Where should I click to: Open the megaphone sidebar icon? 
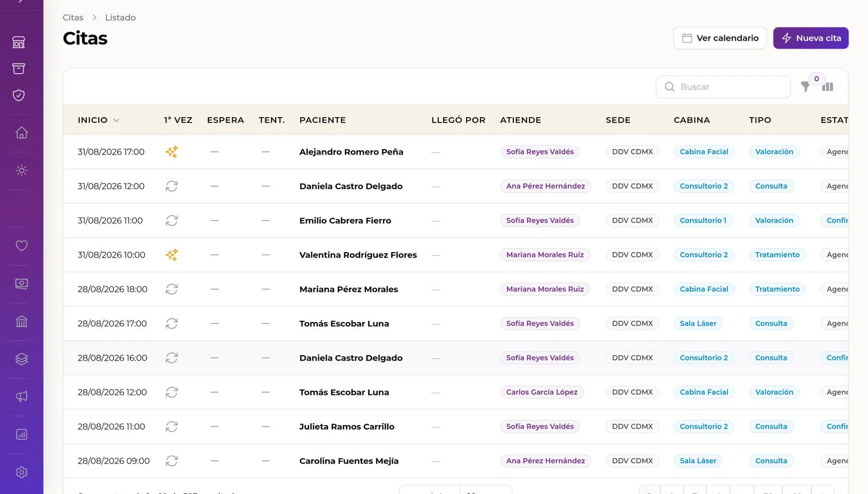pos(22,397)
